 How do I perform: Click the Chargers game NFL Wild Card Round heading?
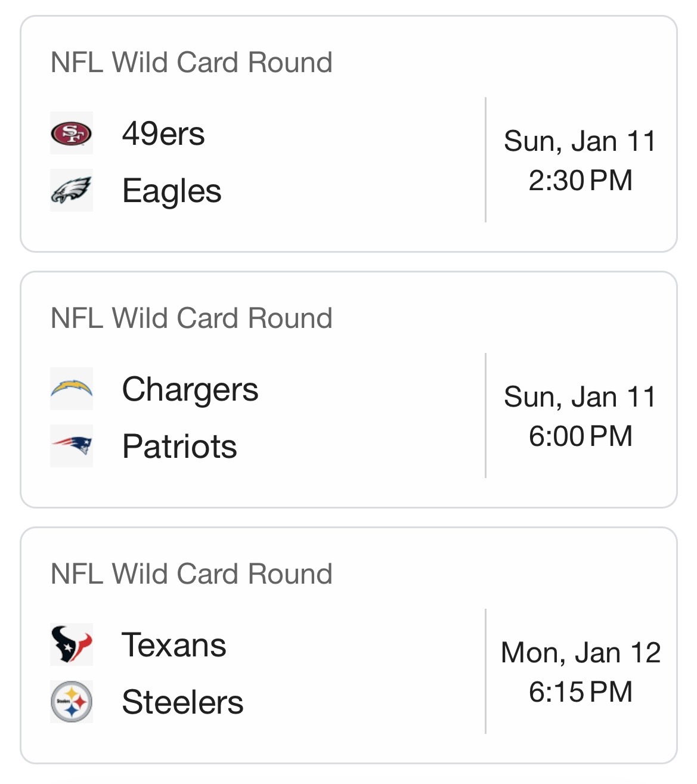tap(191, 318)
